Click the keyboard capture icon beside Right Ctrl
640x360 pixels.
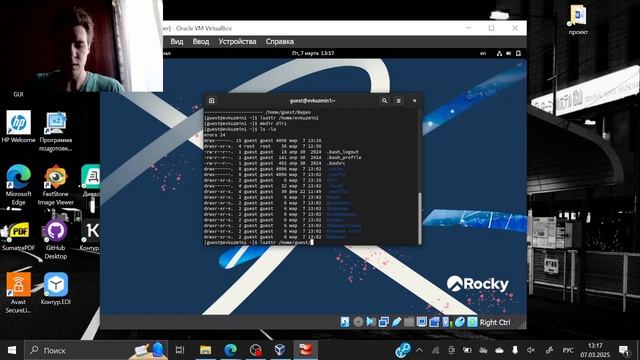click(x=472, y=322)
